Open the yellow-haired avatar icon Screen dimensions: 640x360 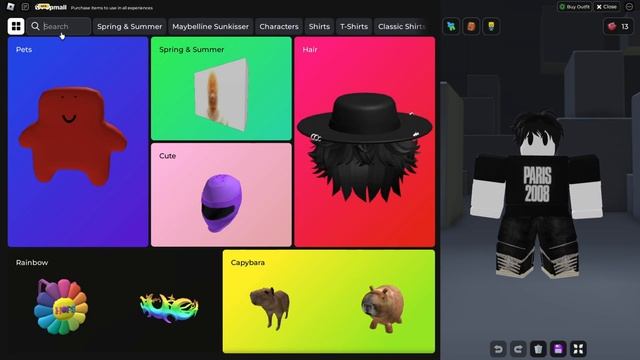(491, 27)
